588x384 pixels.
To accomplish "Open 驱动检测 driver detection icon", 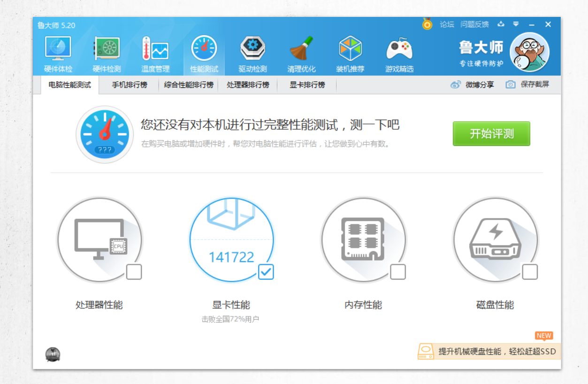I will (x=253, y=49).
